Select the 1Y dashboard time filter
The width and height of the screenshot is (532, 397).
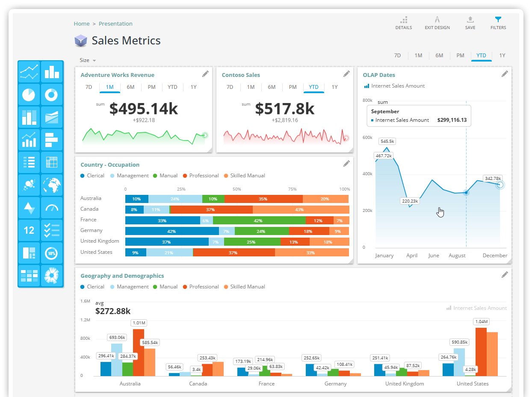coord(502,55)
